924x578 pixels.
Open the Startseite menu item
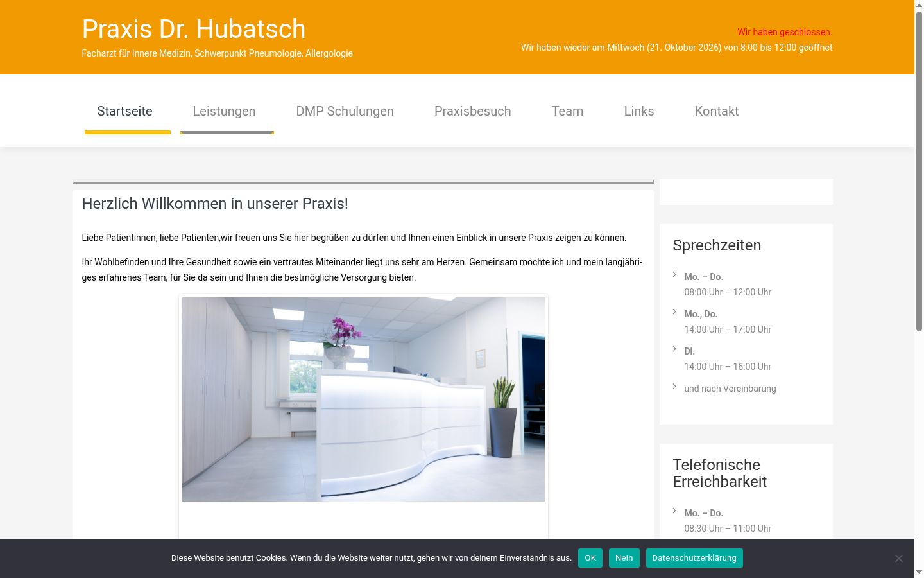pyautogui.click(x=125, y=111)
